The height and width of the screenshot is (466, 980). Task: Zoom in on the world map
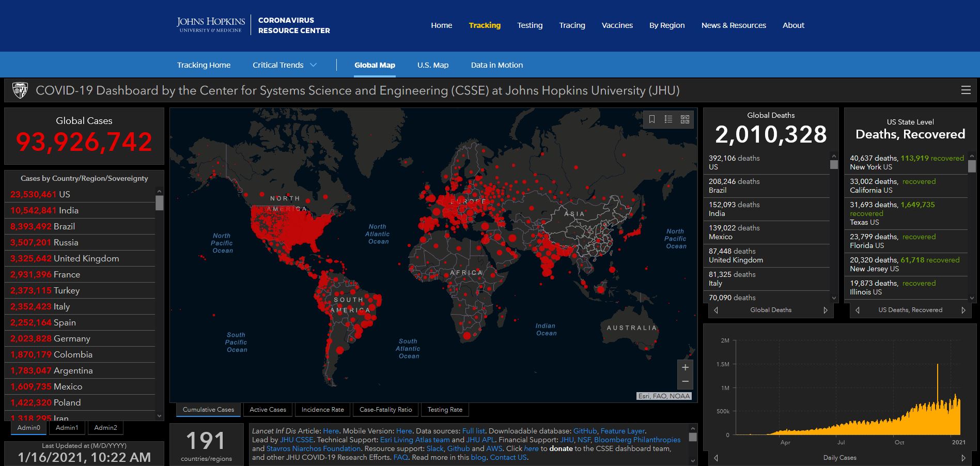(x=685, y=367)
